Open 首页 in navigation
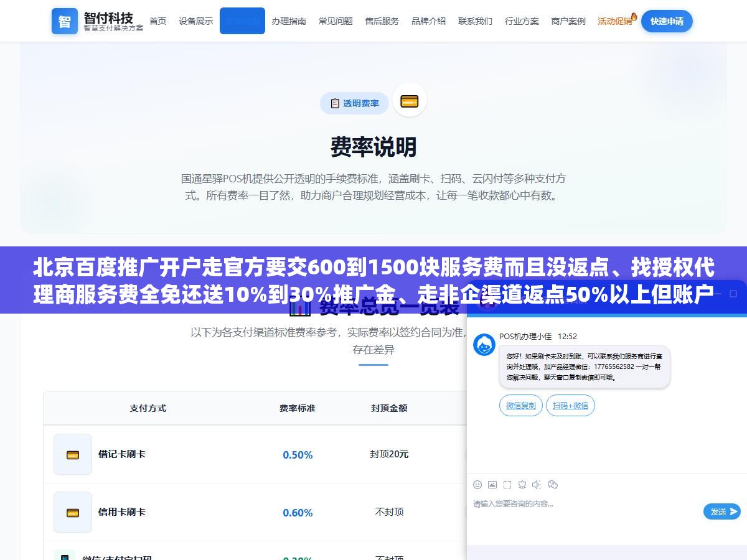Screen dimensions: 747x560 (x=158, y=21)
